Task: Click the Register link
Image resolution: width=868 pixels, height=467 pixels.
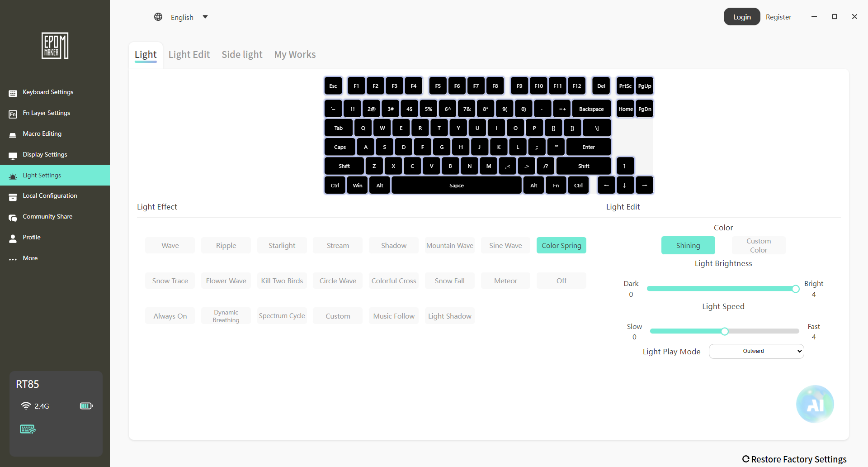Action: coord(778,17)
